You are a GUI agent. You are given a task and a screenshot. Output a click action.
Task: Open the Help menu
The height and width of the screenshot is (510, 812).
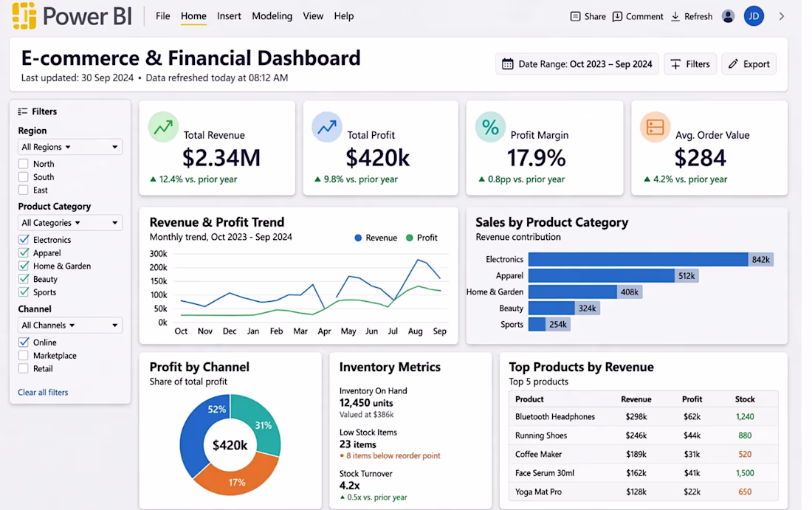(x=344, y=16)
